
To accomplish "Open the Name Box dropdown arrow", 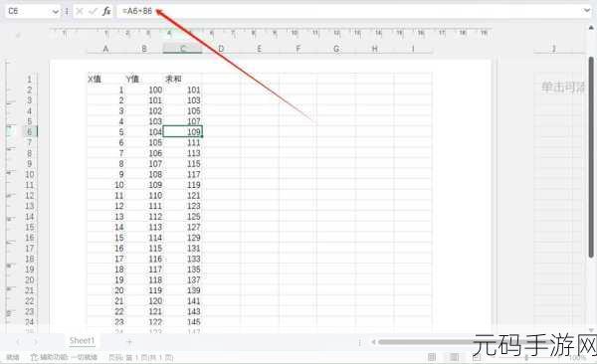I will [x=55, y=12].
